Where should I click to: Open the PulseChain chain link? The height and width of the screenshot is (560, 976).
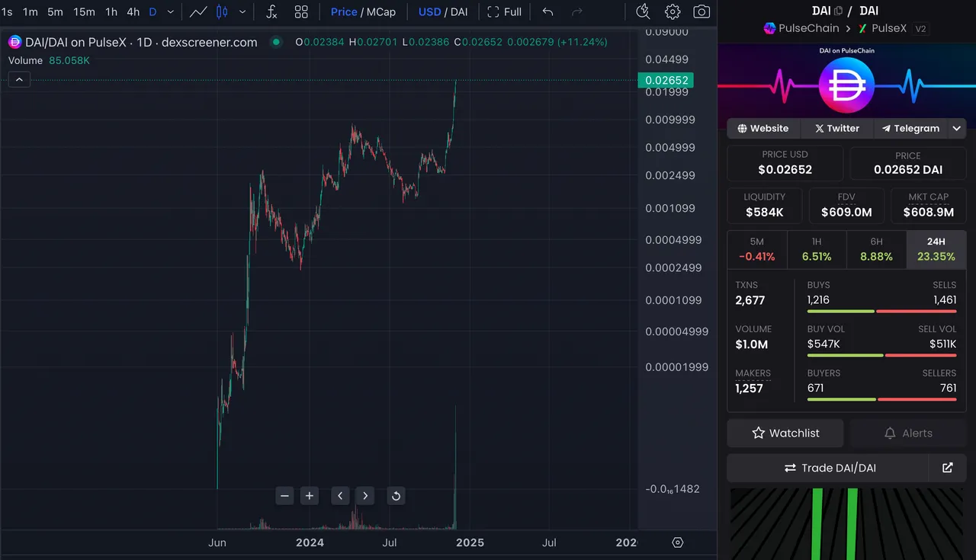pos(801,28)
